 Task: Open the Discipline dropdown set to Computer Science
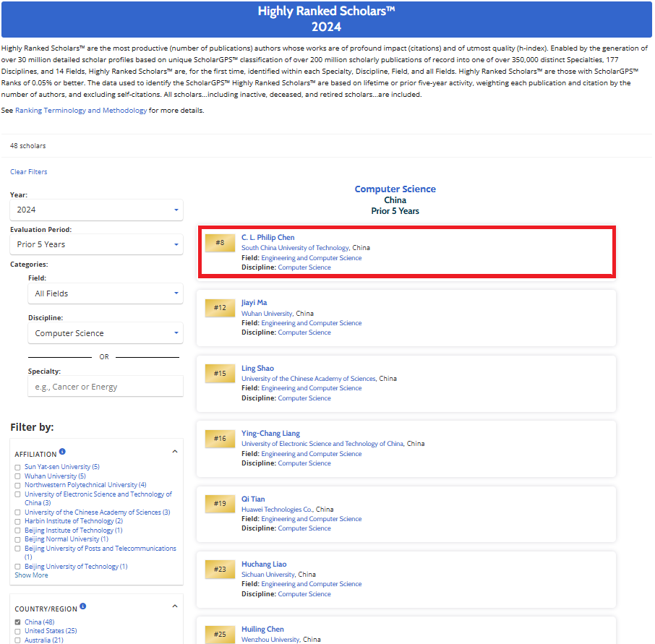point(105,333)
